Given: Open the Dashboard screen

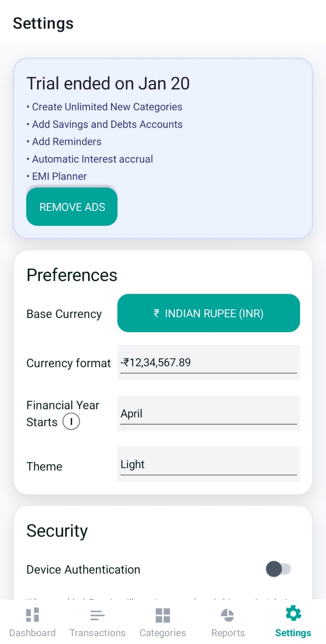Looking at the screenshot, I should point(32,620).
